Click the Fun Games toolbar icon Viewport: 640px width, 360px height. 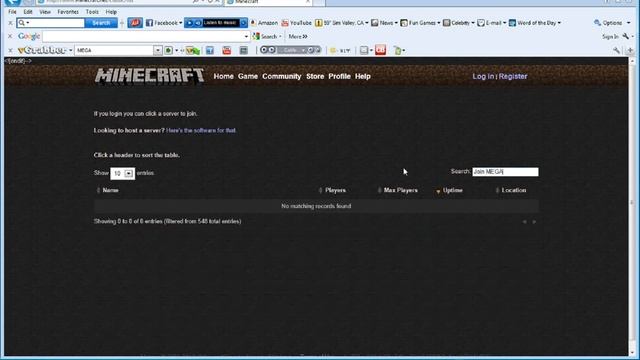coord(404,23)
